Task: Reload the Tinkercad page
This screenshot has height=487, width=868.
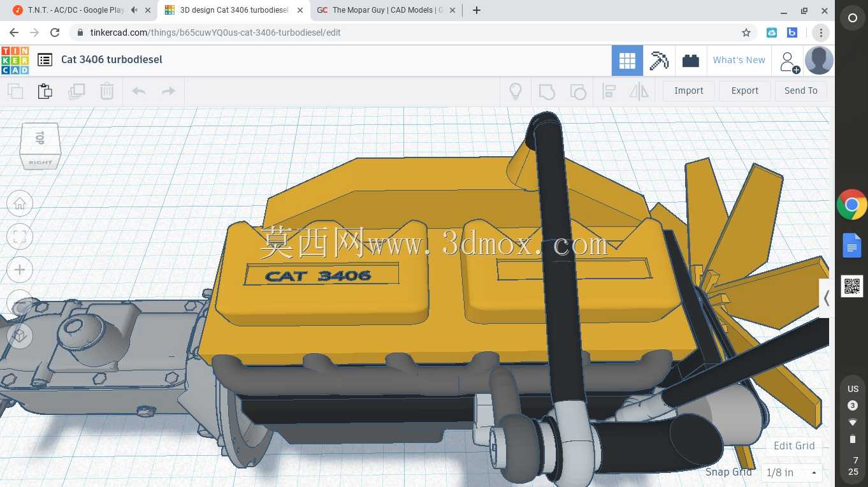Action: click(55, 33)
